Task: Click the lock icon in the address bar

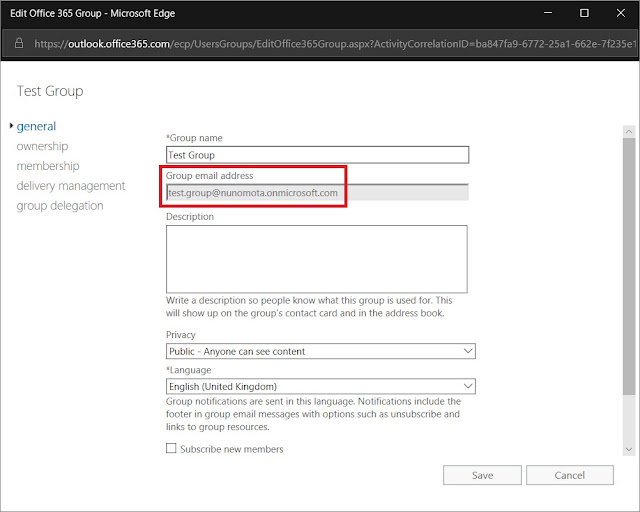Action: (x=19, y=43)
